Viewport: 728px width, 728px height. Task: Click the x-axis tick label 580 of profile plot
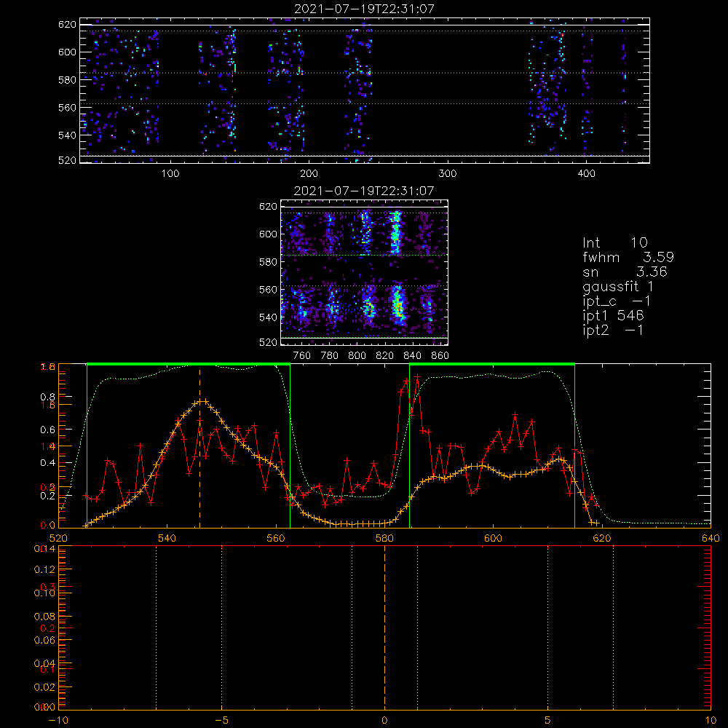(x=384, y=538)
